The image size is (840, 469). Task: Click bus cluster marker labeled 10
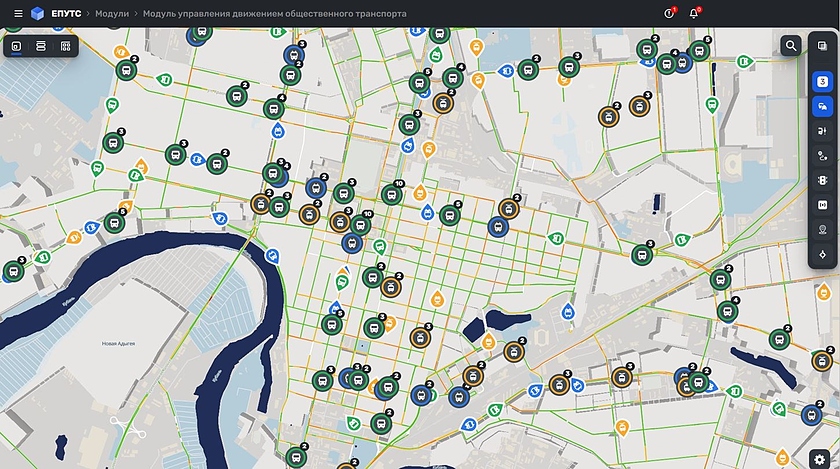392,195
